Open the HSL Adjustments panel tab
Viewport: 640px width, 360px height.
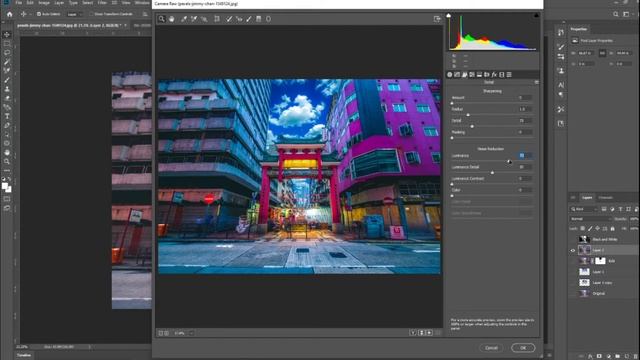[472, 75]
